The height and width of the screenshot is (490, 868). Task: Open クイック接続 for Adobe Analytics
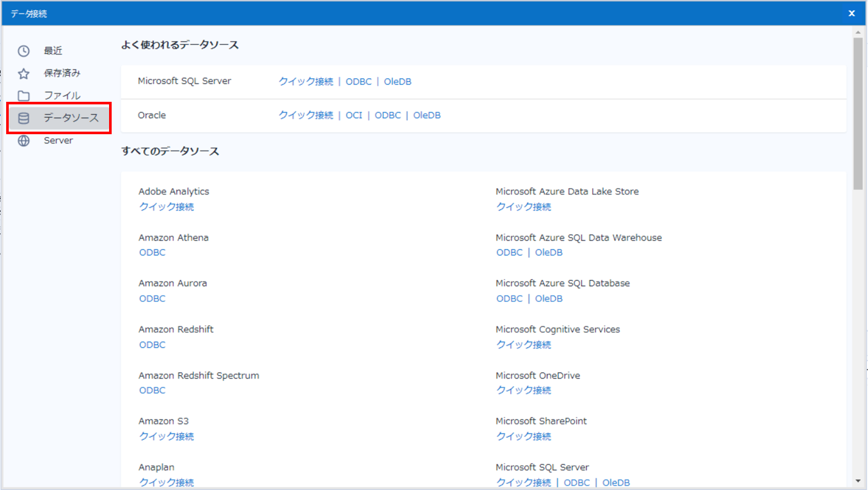coord(166,207)
